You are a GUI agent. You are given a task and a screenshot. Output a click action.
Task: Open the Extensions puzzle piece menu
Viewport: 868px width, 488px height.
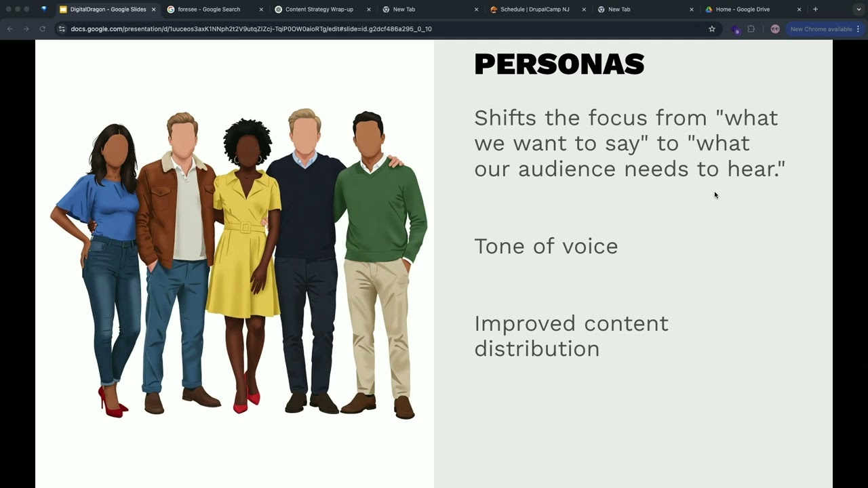click(751, 29)
